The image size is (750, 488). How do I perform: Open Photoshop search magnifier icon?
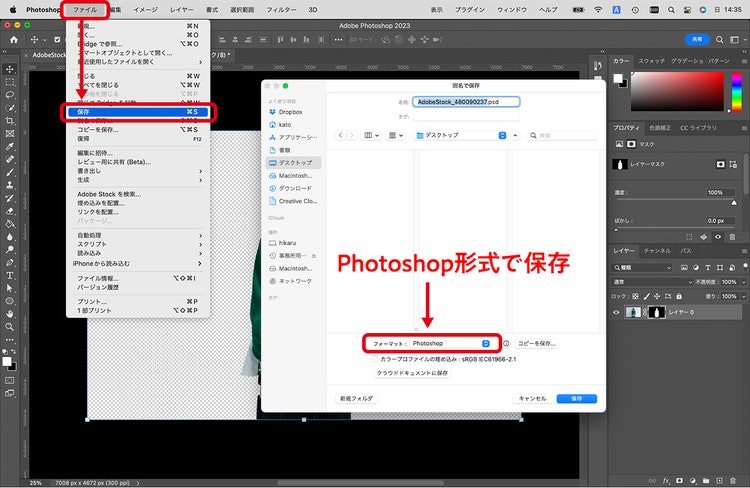[719, 40]
